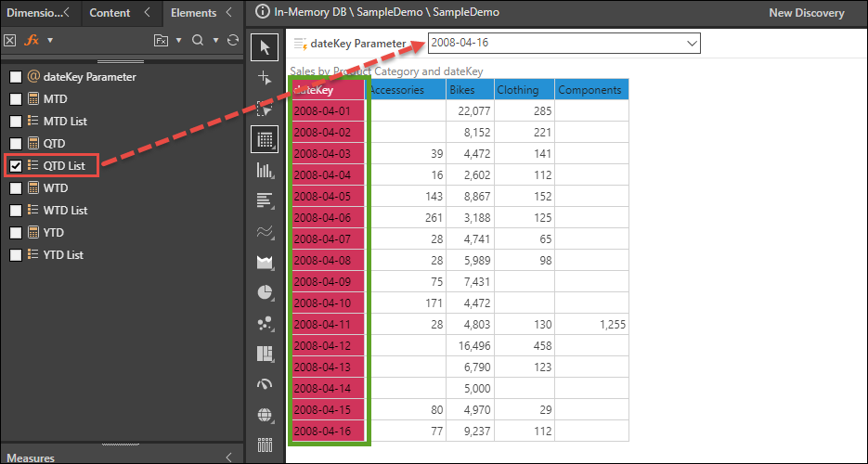
Task: Choose the grid table visualization
Action: click(266, 139)
